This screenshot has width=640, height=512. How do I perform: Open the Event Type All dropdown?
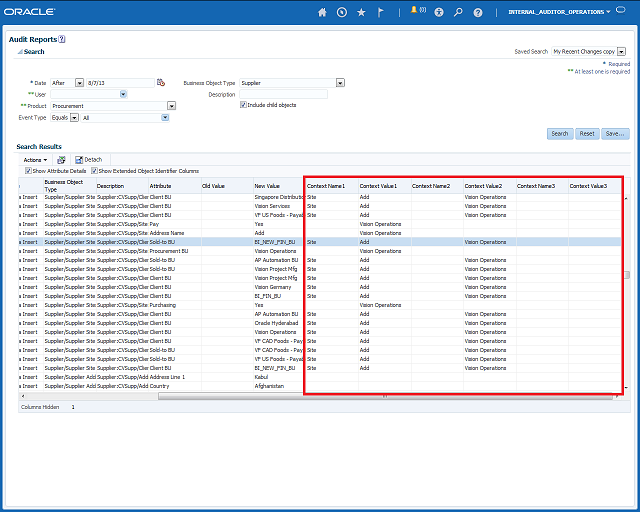[165, 118]
